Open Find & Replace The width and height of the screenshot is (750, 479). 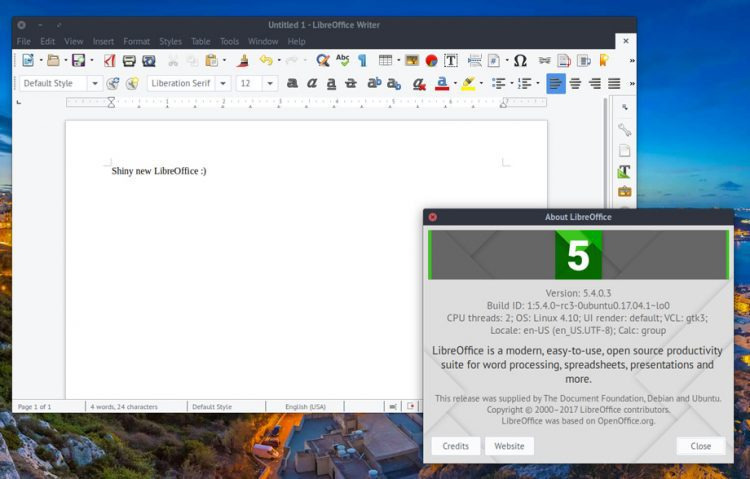click(x=323, y=60)
